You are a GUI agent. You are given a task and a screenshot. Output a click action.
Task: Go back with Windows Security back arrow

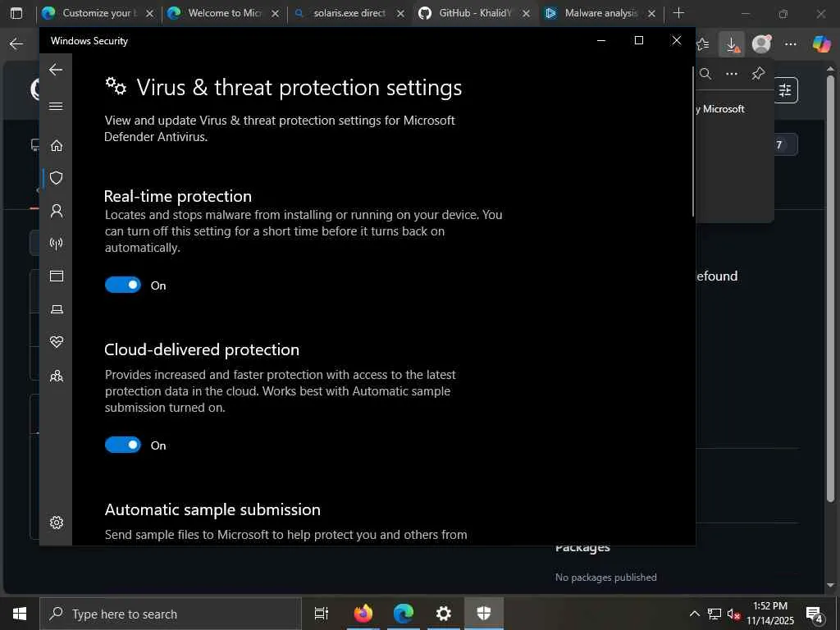coord(56,70)
